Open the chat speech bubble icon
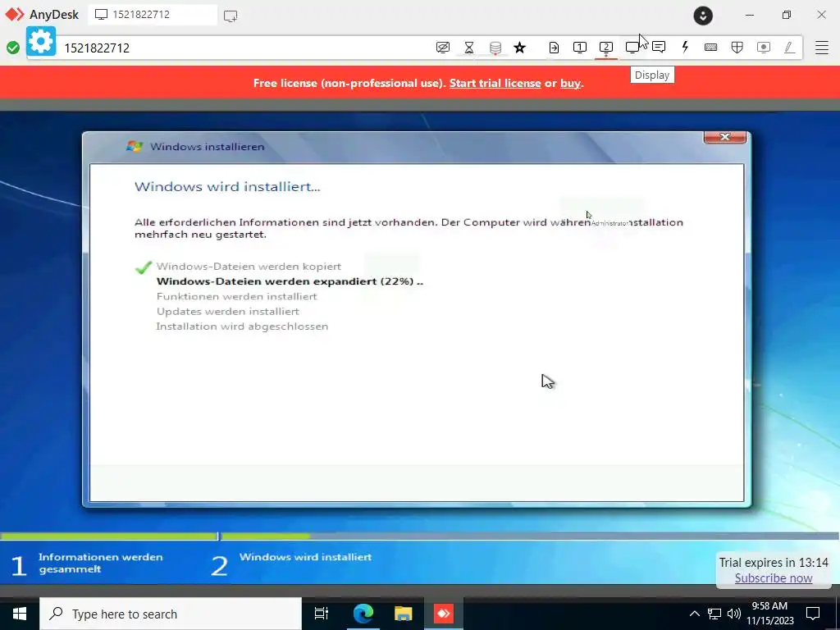Image resolution: width=840 pixels, height=630 pixels. point(659,48)
